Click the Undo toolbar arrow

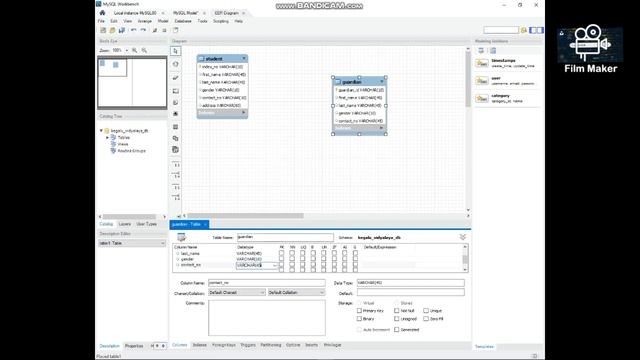pyautogui.click(x=133, y=30)
